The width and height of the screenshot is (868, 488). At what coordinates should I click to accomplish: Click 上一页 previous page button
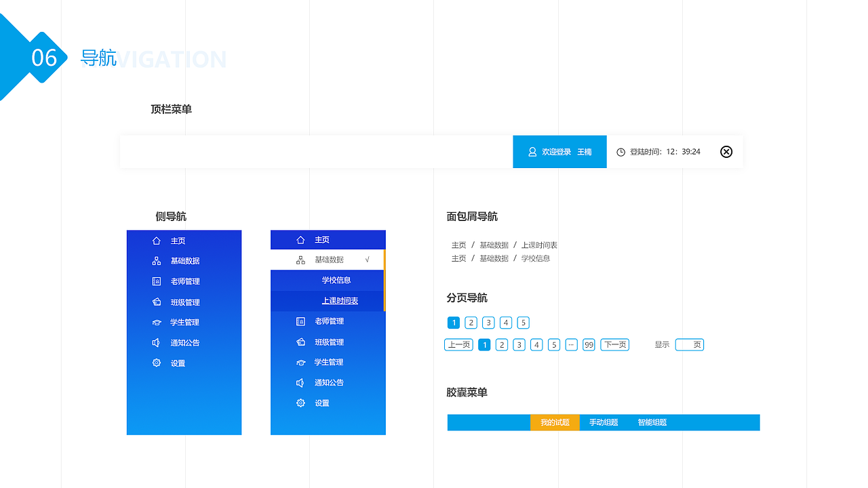click(x=458, y=345)
